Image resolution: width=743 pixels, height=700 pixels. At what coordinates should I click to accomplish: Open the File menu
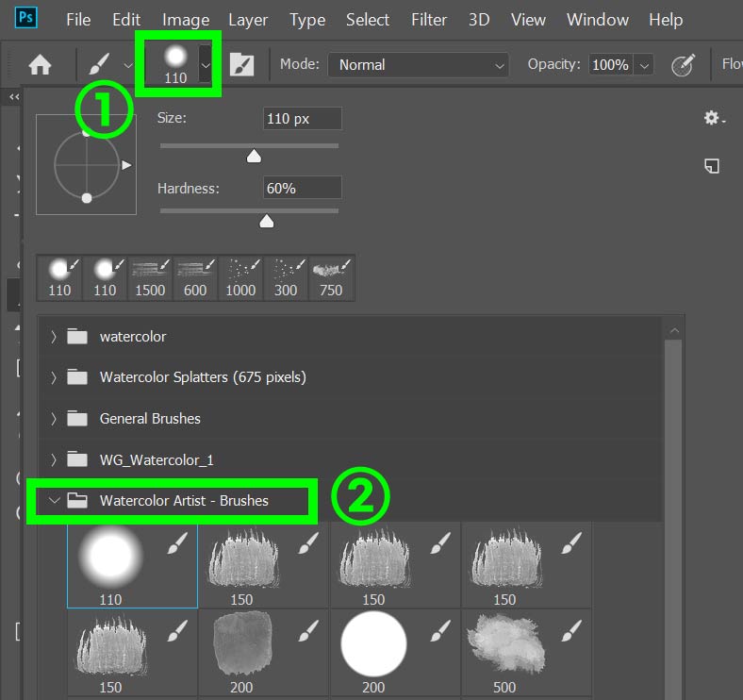pos(78,20)
